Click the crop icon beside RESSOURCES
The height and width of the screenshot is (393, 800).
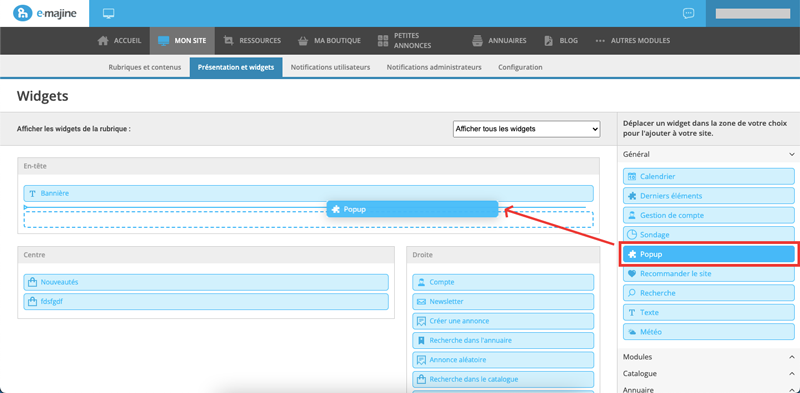pos(229,40)
